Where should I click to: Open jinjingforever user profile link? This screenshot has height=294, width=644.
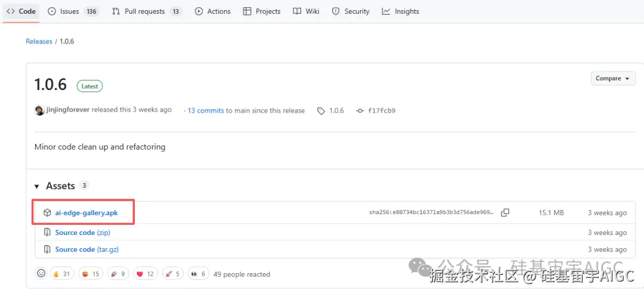(68, 110)
